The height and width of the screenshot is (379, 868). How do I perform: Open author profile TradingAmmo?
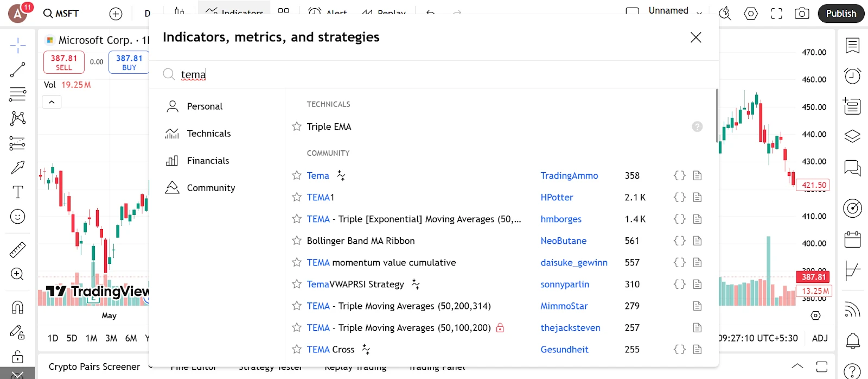point(569,175)
